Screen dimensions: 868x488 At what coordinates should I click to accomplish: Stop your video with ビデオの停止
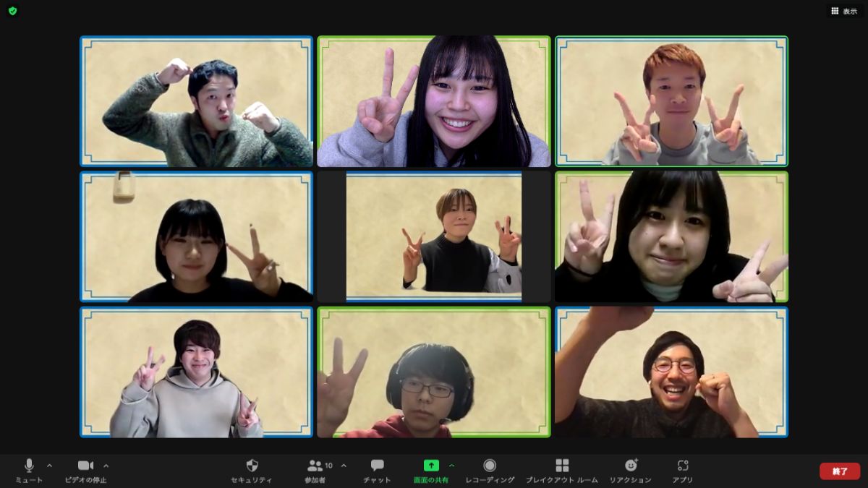86,465
